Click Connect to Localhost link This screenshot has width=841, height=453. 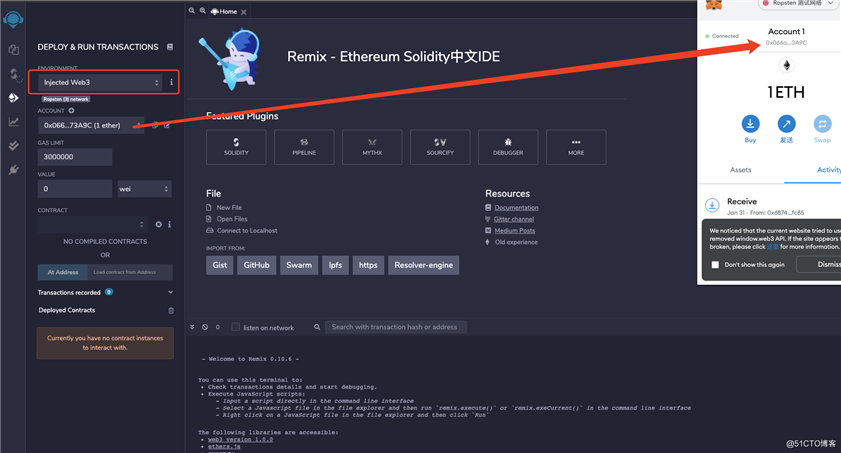247,231
